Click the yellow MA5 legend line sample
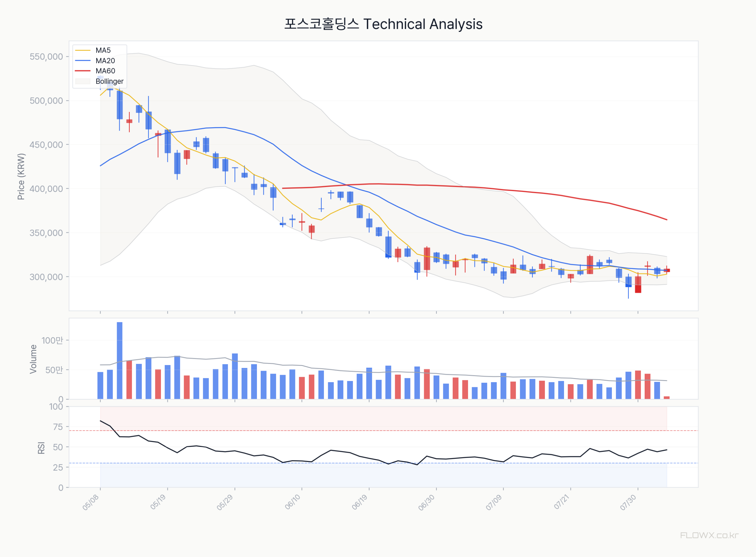The width and height of the screenshot is (756, 557). (83, 50)
